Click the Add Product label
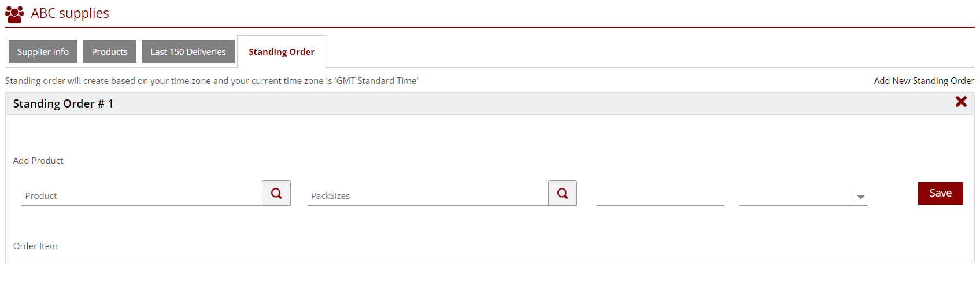Screen dimensions: 980x281 pyautogui.click(x=38, y=161)
